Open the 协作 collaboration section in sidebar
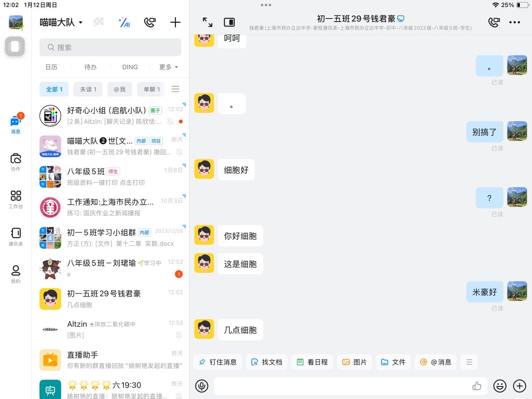This screenshot has height=399, width=532. click(16, 162)
